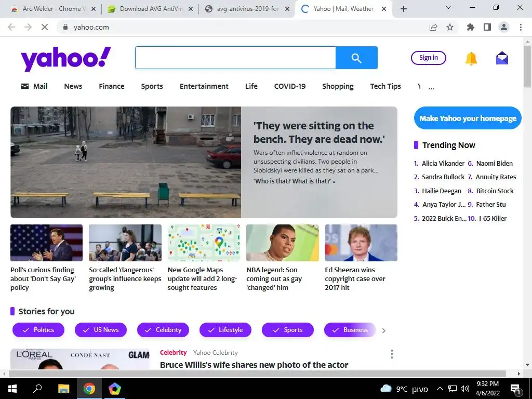The height and width of the screenshot is (399, 532).
Task: Open the Chrome profile avatar
Action: tap(504, 27)
